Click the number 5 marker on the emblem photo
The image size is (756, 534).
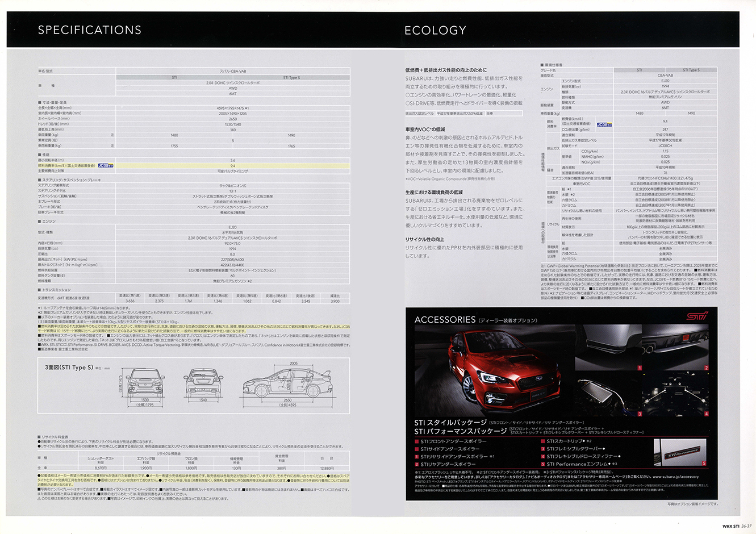point(704,464)
